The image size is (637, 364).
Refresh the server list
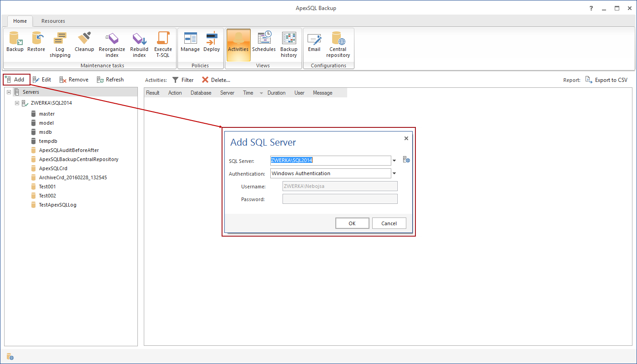pos(110,80)
